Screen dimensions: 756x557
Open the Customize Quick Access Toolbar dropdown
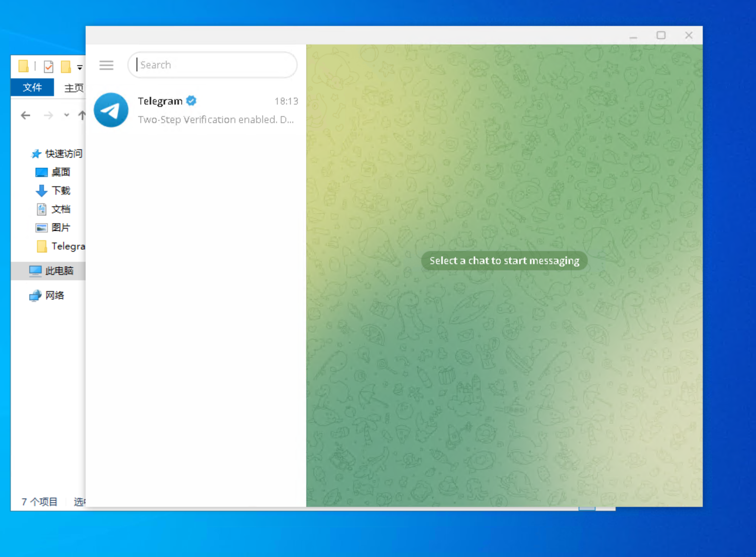(80, 66)
